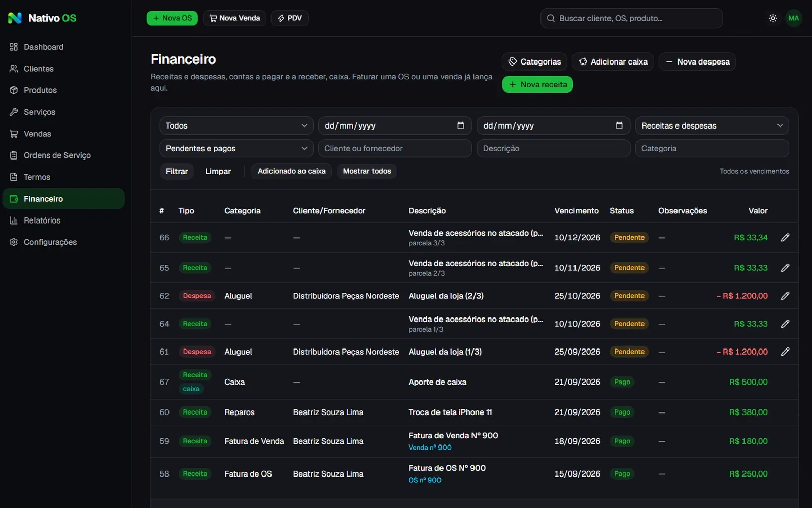Toggle the Adicionado ao caixa filter
This screenshot has width=812, height=508.
292,171
